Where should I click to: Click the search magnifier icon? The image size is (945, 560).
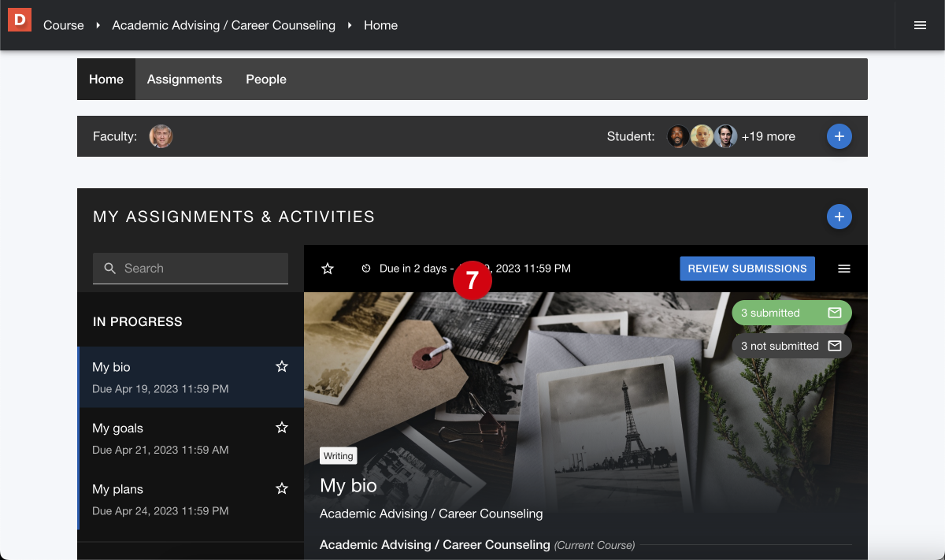[x=110, y=269]
